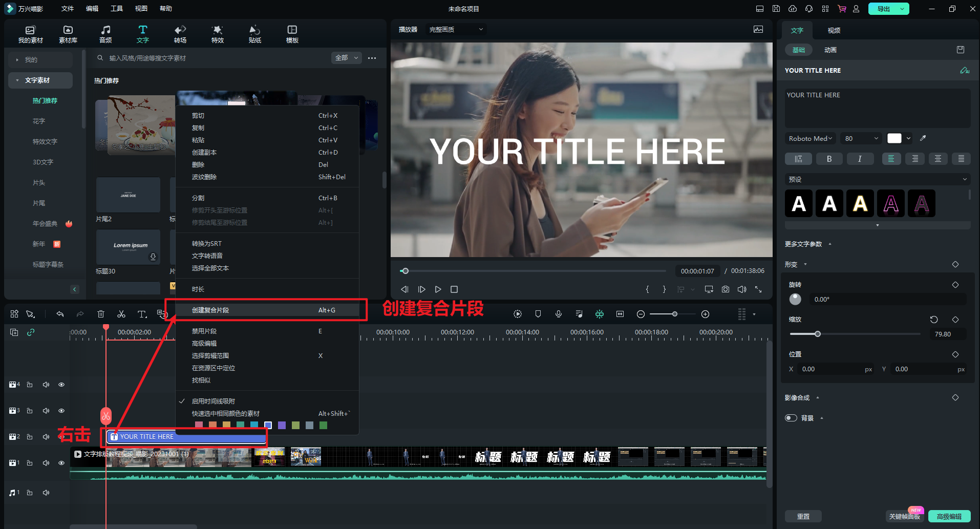
Task: Expand the filter dropdown labeled 全部
Action: pyautogui.click(x=347, y=58)
